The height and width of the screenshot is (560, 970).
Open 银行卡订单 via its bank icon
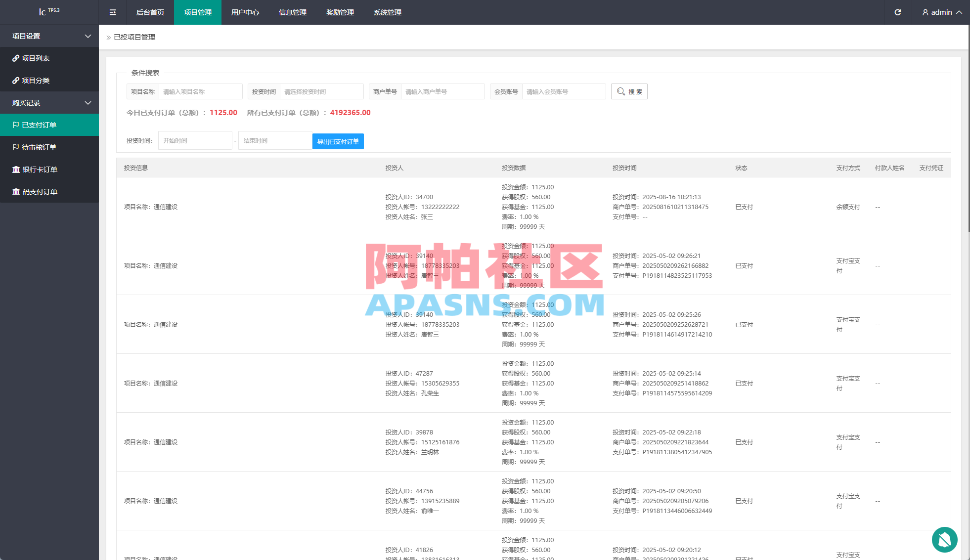click(x=16, y=169)
